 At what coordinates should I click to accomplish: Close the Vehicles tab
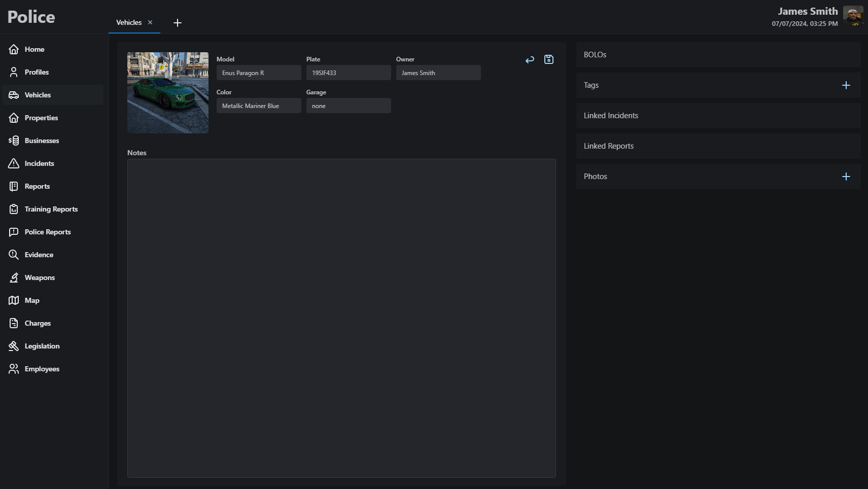(x=150, y=22)
